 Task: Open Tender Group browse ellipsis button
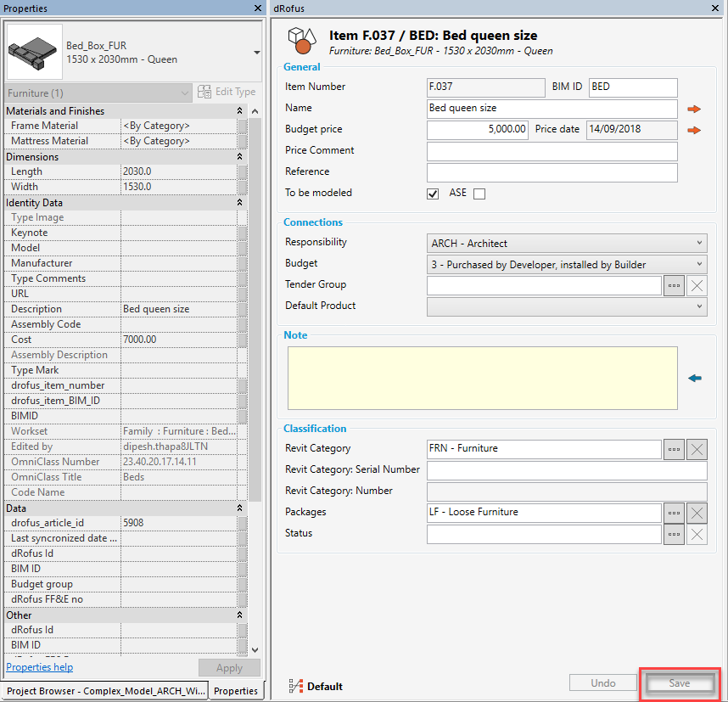pos(674,285)
